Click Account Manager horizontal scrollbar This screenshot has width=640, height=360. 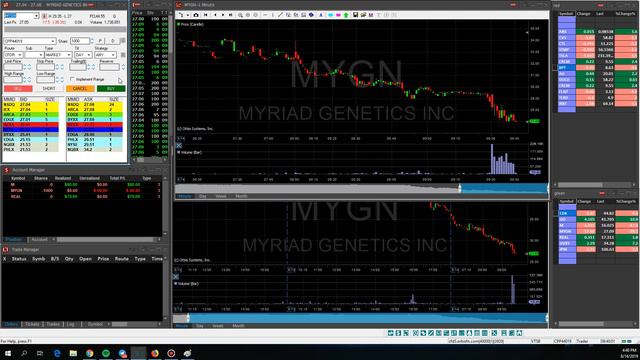point(105,240)
